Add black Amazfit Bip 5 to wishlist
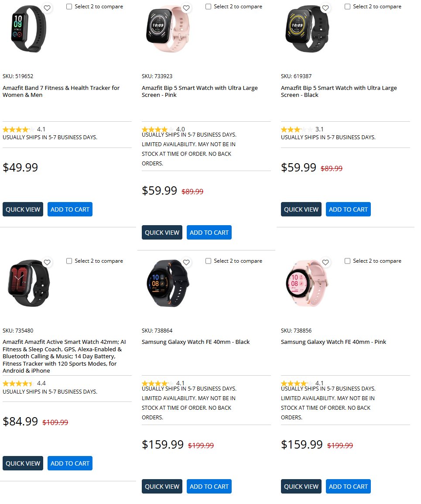This screenshot has width=421, height=504. click(325, 7)
